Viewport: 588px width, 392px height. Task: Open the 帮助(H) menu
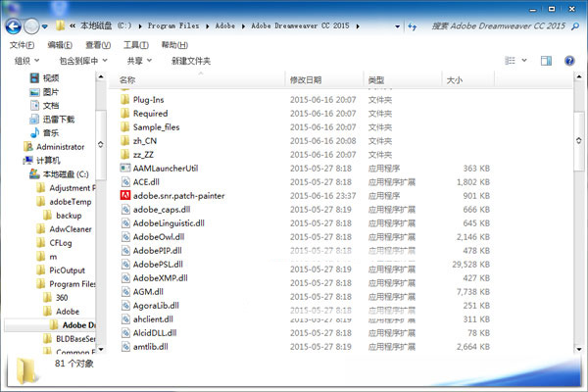click(x=174, y=45)
